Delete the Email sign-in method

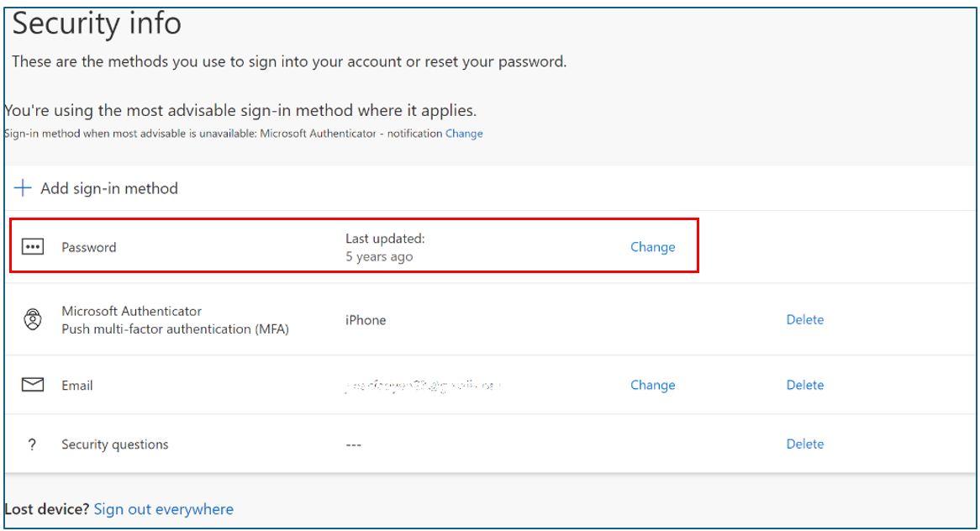coord(804,385)
